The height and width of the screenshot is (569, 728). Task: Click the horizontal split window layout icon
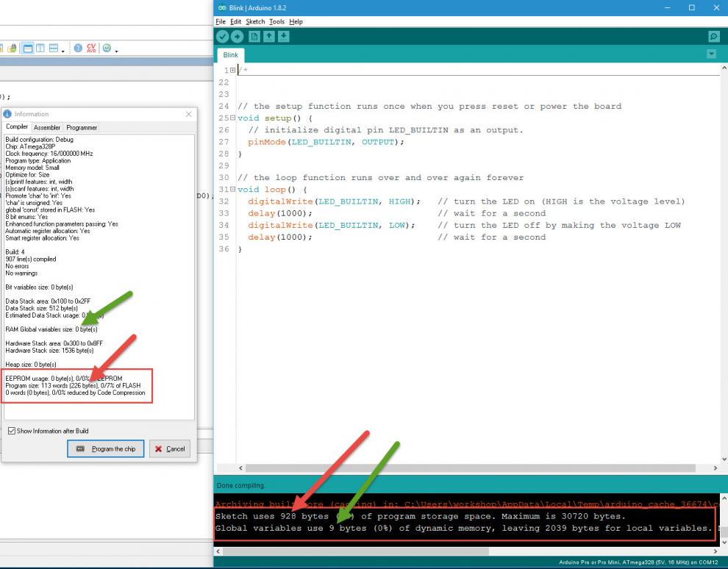click(54, 48)
